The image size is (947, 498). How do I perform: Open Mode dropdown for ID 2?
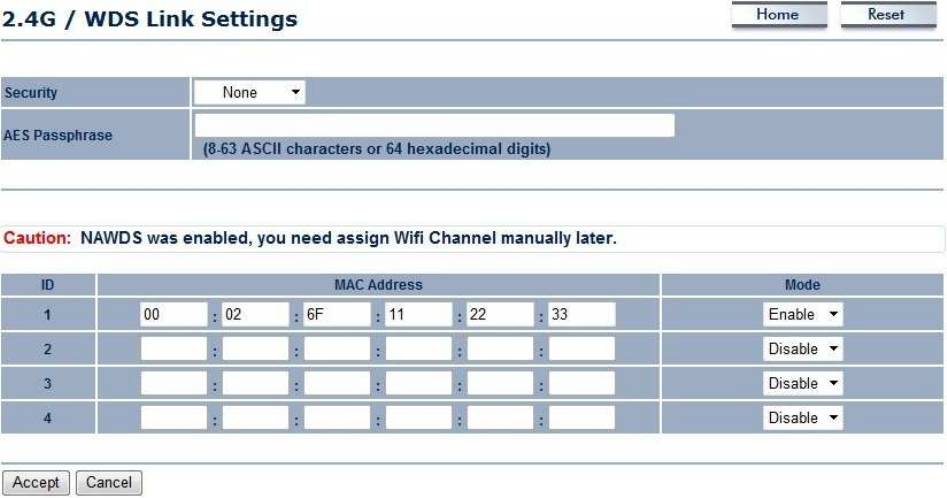pyautogui.click(x=803, y=349)
